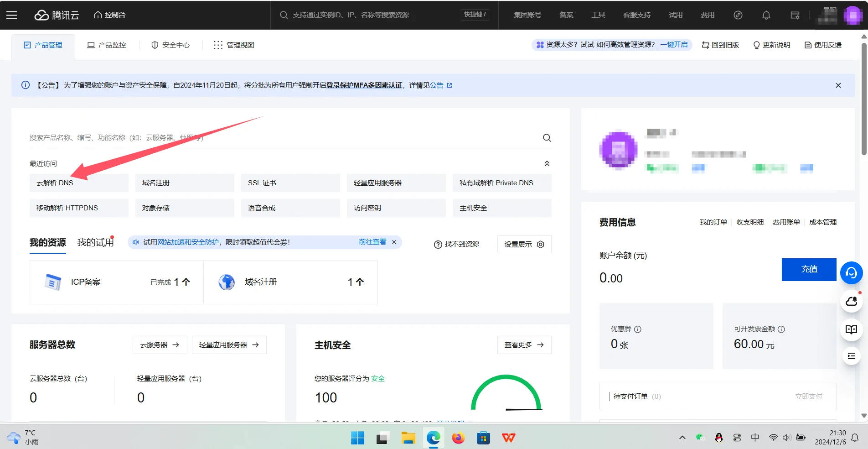Open 费用账单 link
This screenshot has width=868, height=449.
tap(786, 222)
